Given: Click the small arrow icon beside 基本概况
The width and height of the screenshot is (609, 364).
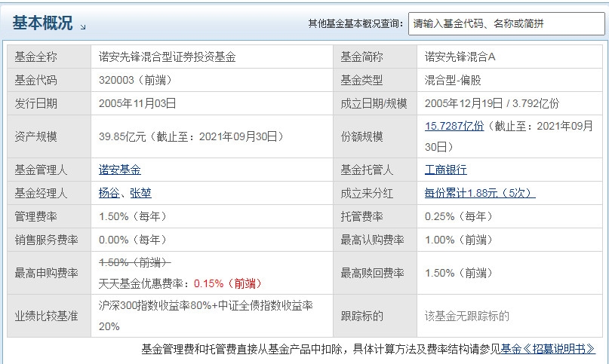Looking at the screenshot, I should (x=83, y=26).
